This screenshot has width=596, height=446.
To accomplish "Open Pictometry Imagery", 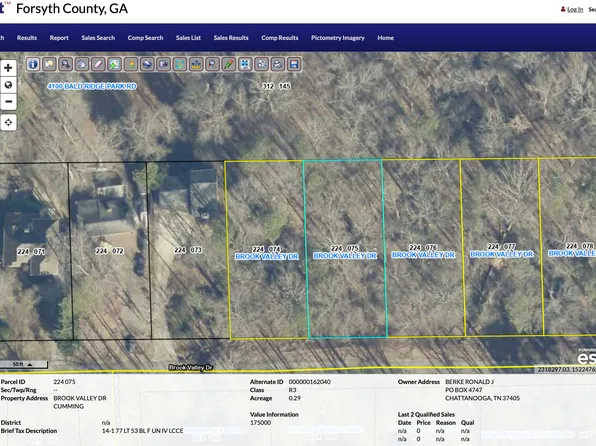I will (338, 38).
